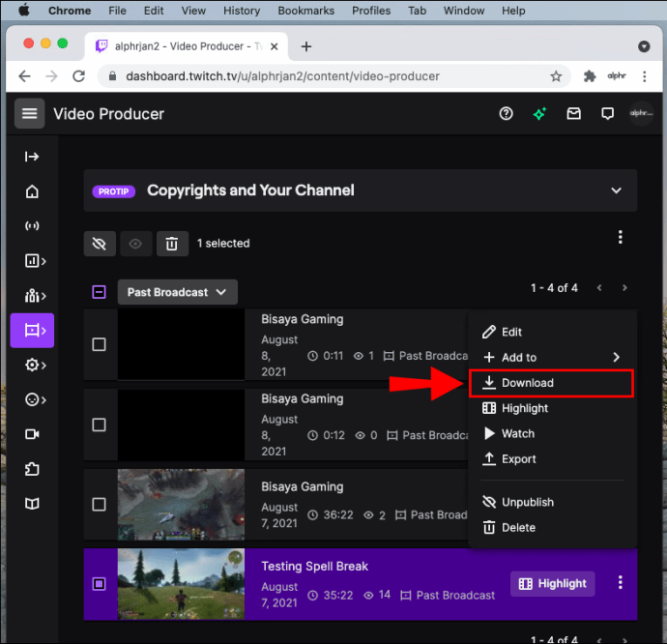Click the green sparkle icon
Viewport: 667px width, 644px height.
pyautogui.click(x=539, y=114)
